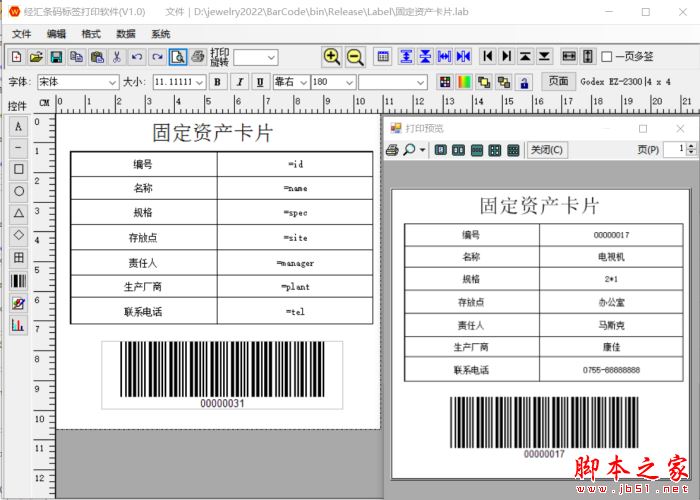Click the expand vertical spacing icon
Viewport: 700px width, 500px height.
pyautogui.click(x=406, y=56)
